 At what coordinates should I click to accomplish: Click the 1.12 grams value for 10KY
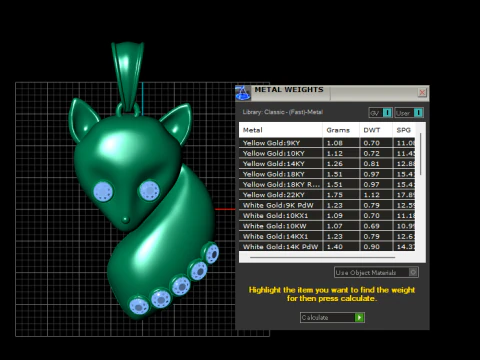(x=335, y=153)
